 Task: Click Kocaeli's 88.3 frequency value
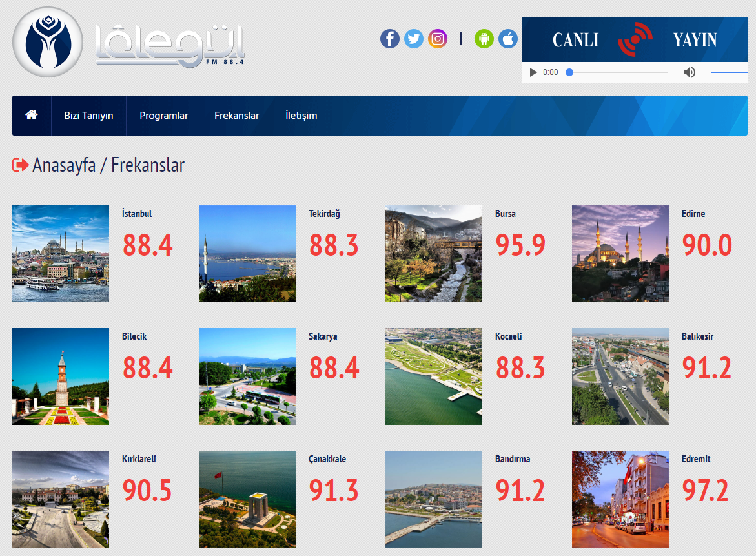pos(521,368)
